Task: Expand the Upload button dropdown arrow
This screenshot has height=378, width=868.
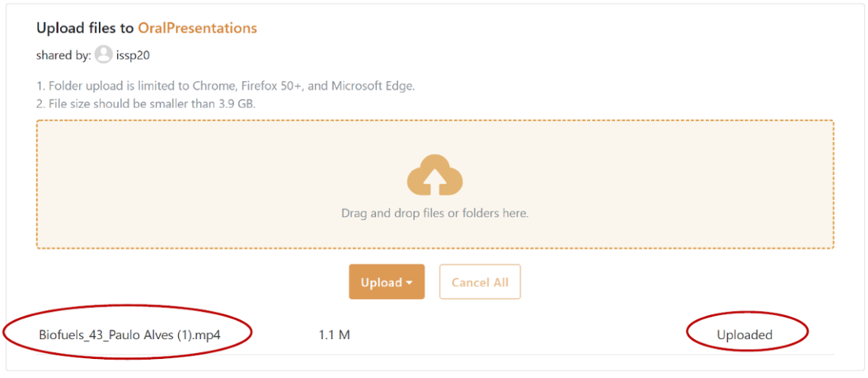Action: coord(410,283)
